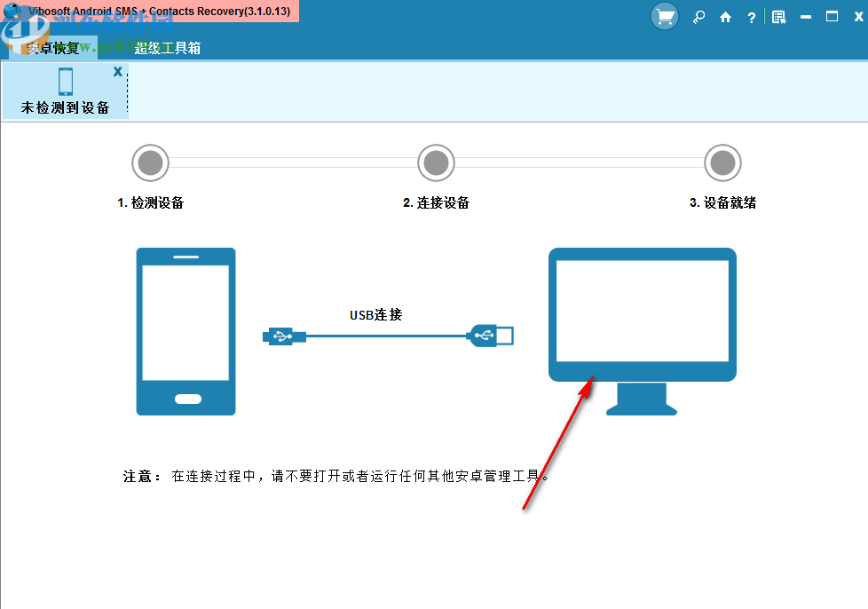This screenshot has width=868, height=609.
Task: Open the shopping cart purchase icon
Action: coord(664,17)
